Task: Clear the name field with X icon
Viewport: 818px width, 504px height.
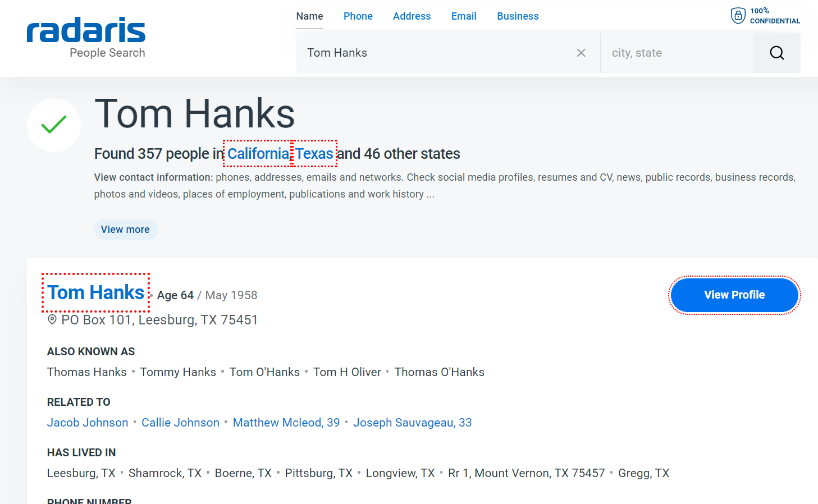Action: [581, 53]
